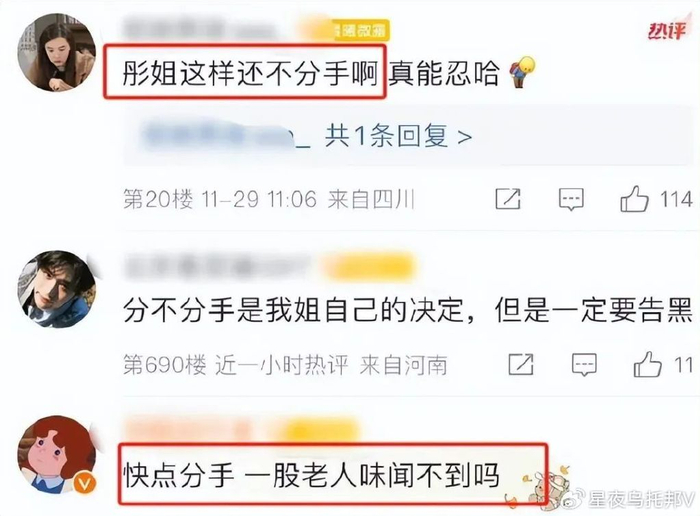This screenshot has width=700, height=516.
Task: Tap share icon on the 第690楼 comment
Action: (521, 364)
